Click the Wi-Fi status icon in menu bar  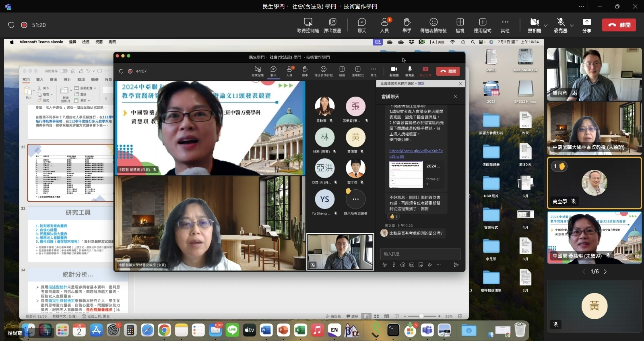point(452,42)
